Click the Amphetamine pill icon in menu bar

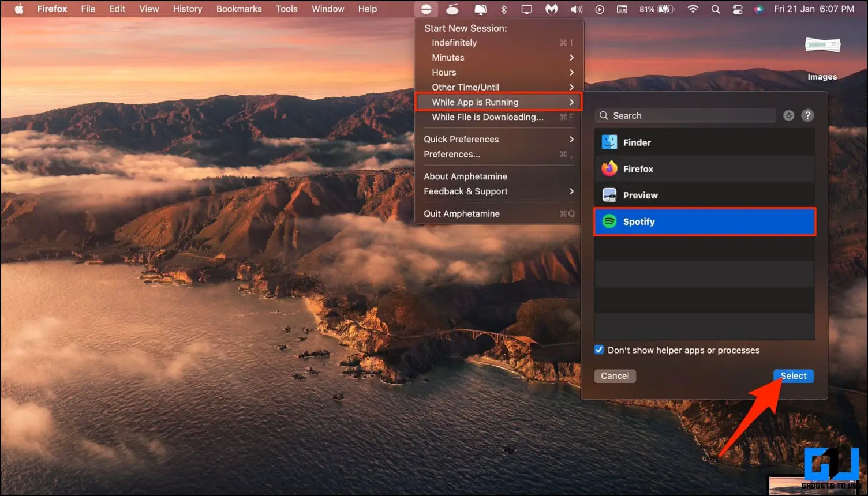point(426,9)
